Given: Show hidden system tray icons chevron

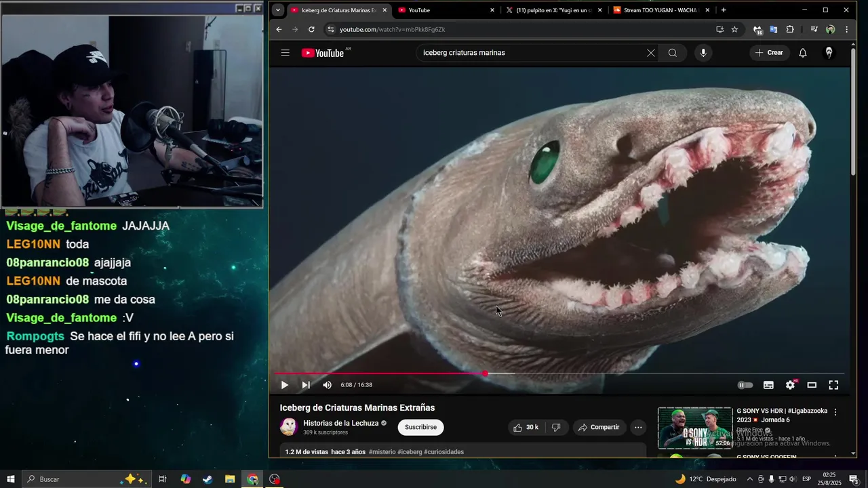Looking at the screenshot, I should click(x=749, y=479).
